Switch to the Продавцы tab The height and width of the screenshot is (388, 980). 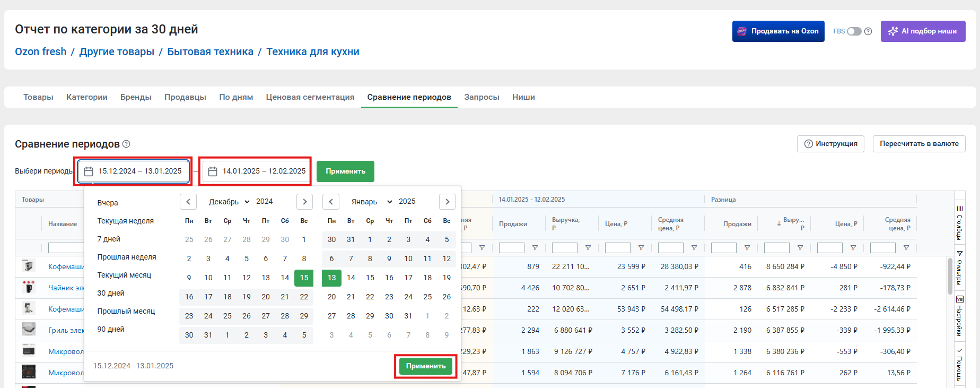(x=185, y=97)
